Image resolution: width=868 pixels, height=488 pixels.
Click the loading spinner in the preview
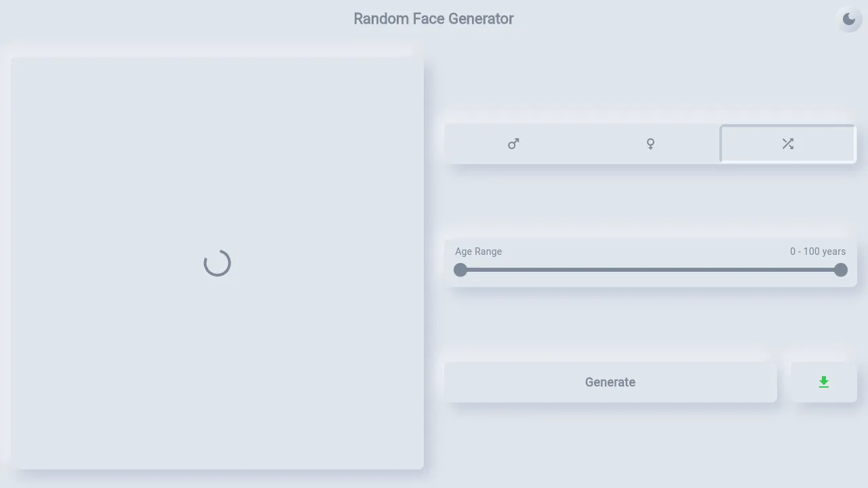point(217,263)
